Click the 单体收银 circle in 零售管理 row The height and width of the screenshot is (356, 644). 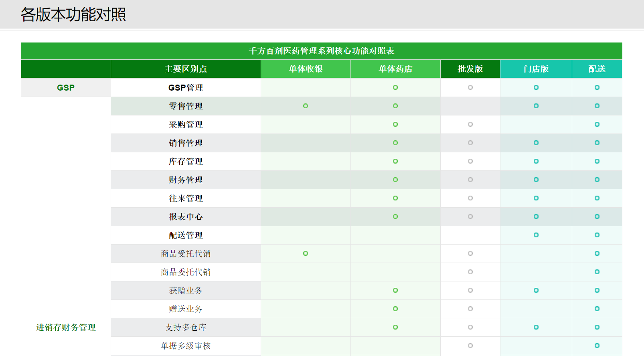(x=306, y=106)
